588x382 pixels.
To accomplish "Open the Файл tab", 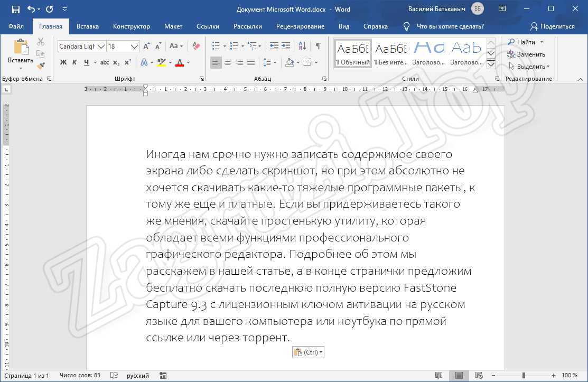I will click(16, 26).
